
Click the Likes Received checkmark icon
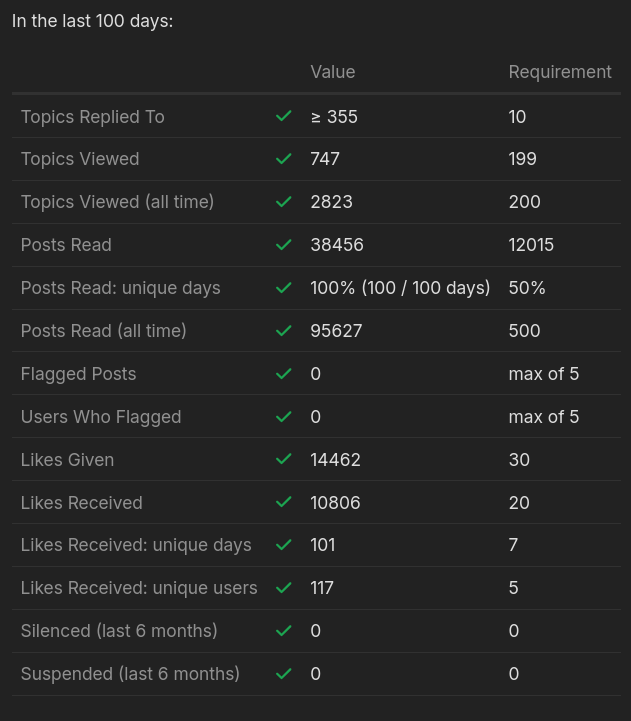click(x=284, y=502)
